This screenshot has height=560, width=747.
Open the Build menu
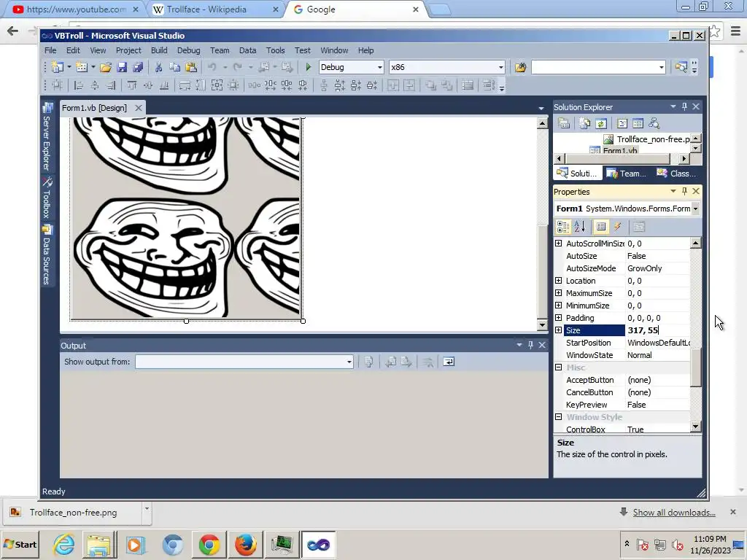[159, 50]
